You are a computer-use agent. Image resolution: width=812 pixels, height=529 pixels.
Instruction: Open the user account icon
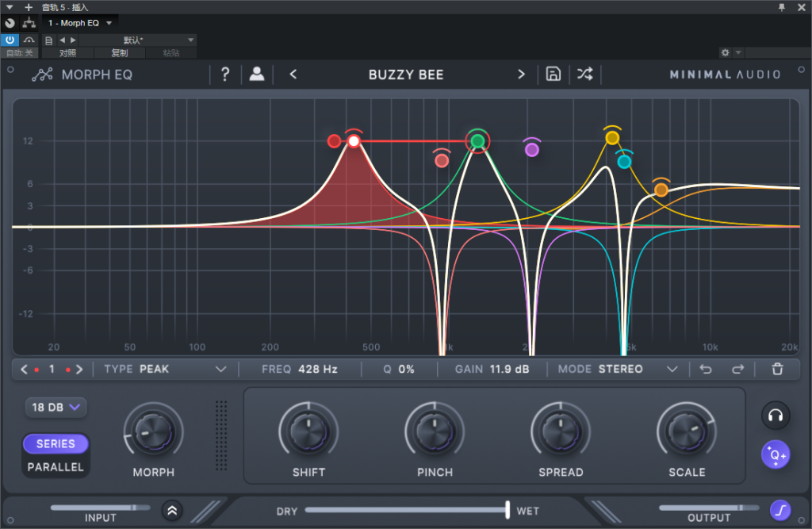[257, 74]
